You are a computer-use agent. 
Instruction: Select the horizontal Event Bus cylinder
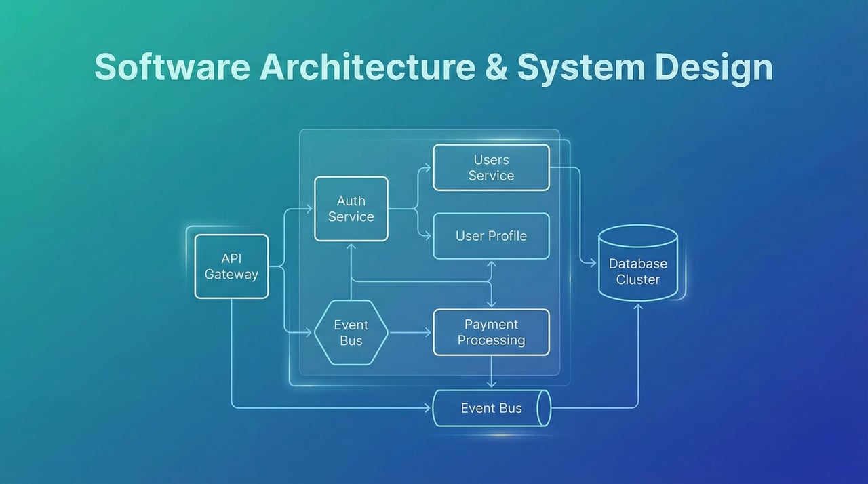[x=491, y=408]
